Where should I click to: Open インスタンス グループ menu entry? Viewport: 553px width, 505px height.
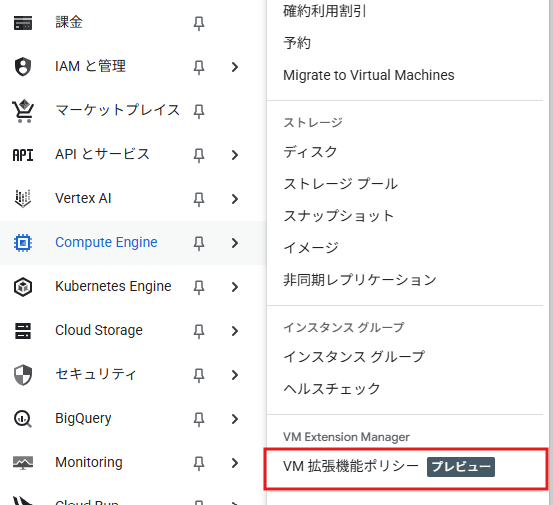coord(354,357)
